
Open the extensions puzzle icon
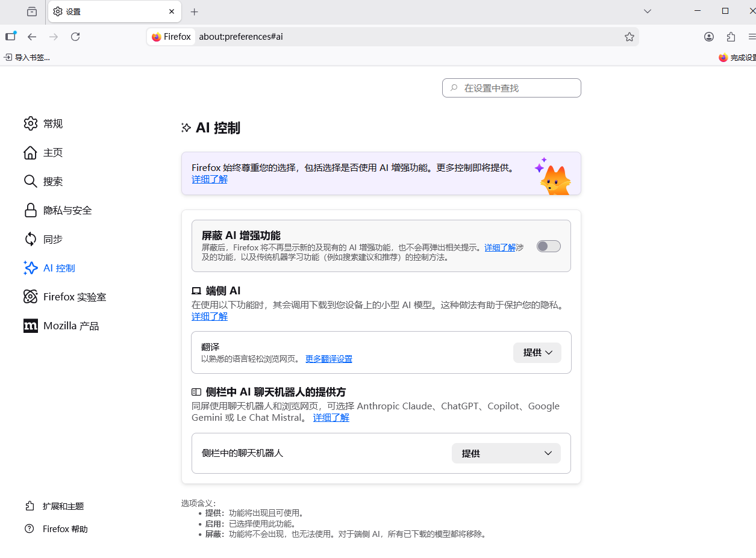pyautogui.click(x=731, y=37)
